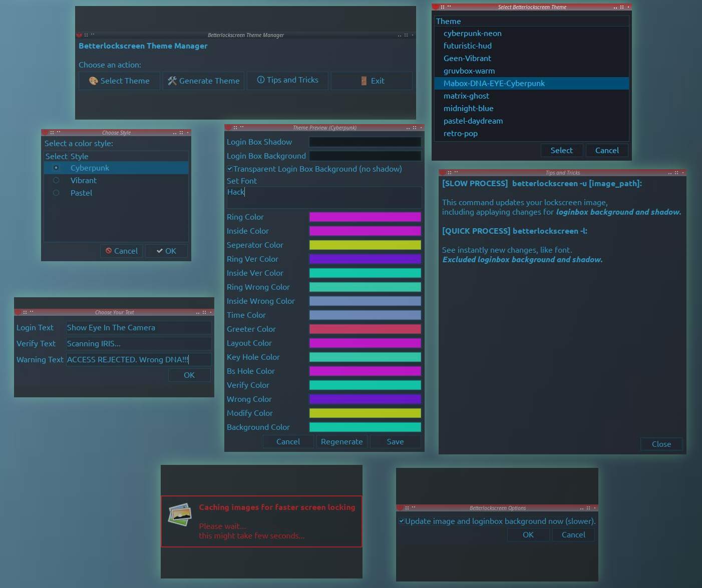Screen dimensions: 702x588
Task: Choose the matrix-ghost theme from list
Action: coord(466,96)
